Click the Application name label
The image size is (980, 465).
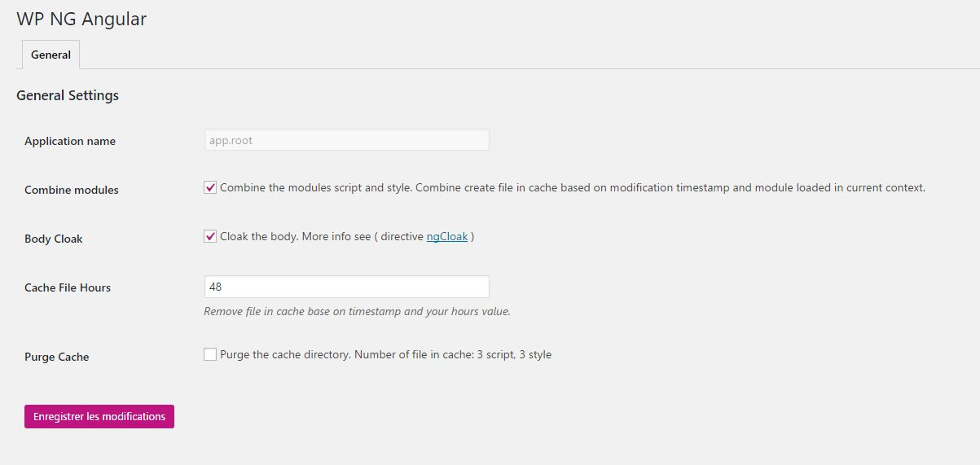[x=70, y=141]
